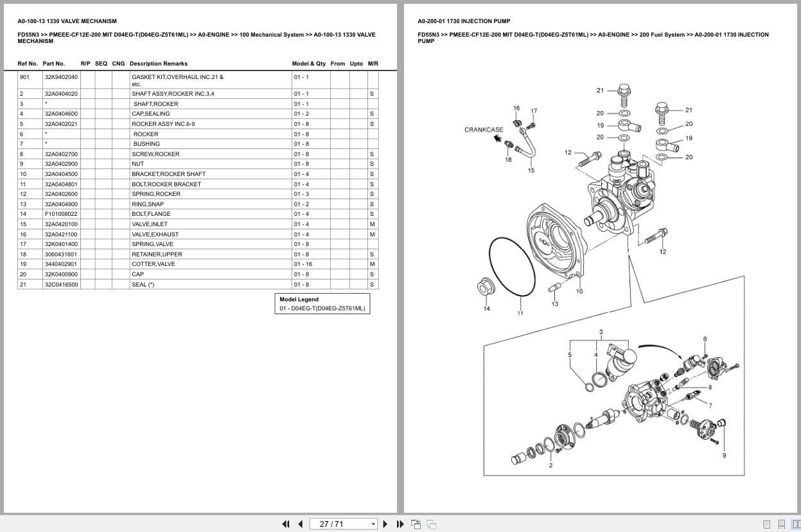This screenshot has height=532, width=801.
Task: Select part number 32A0404900
Action: point(61,204)
